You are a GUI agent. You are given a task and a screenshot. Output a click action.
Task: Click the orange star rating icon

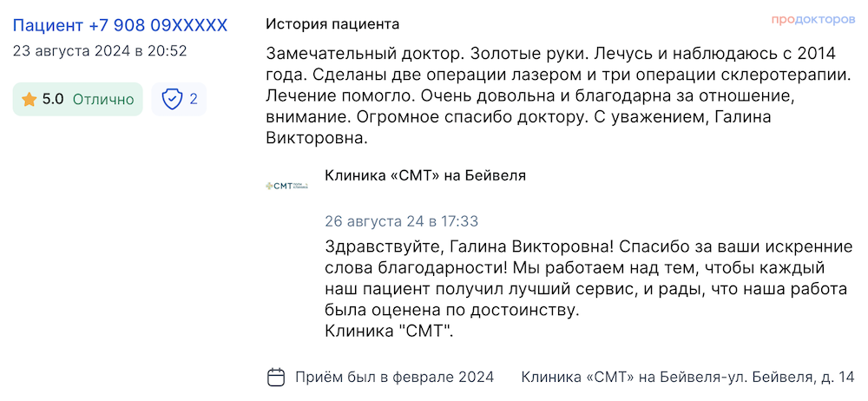tap(29, 100)
